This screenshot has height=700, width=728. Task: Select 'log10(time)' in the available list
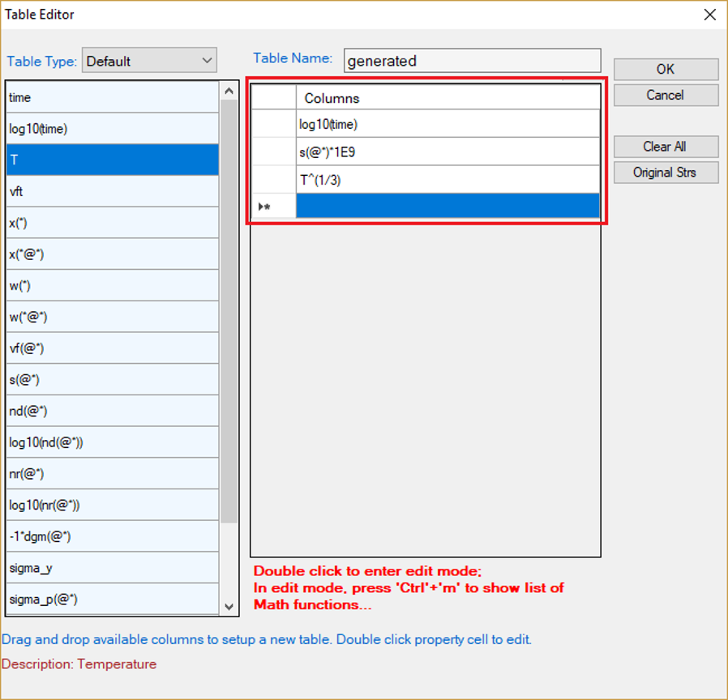112,129
